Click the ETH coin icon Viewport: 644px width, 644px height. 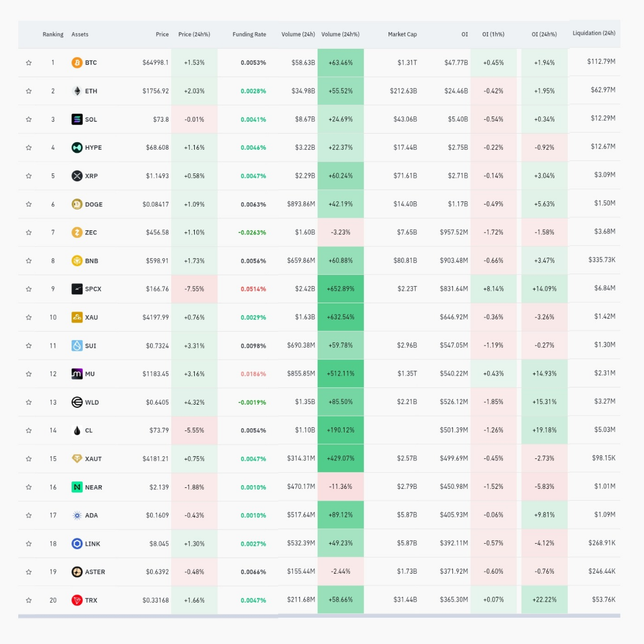[x=77, y=91]
